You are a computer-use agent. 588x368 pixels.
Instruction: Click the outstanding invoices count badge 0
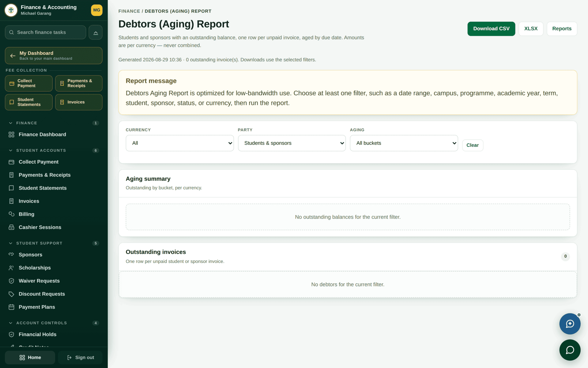click(565, 256)
